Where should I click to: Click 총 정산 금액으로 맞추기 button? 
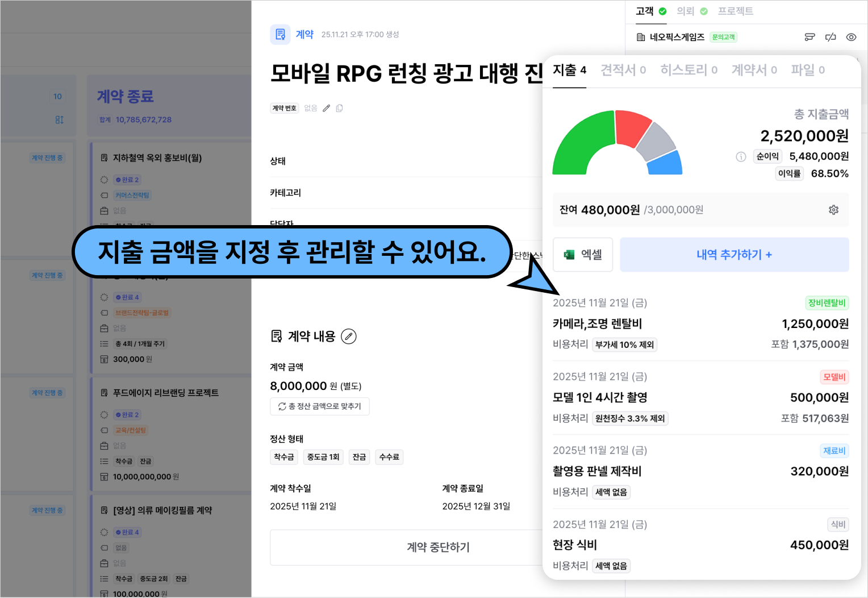coord(320,406)
